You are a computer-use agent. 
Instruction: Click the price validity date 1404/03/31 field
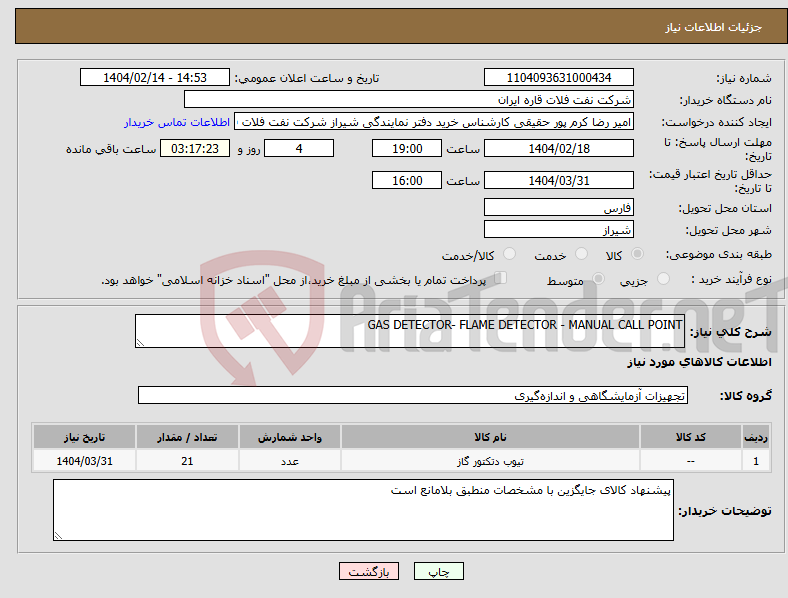click(559, 180)
